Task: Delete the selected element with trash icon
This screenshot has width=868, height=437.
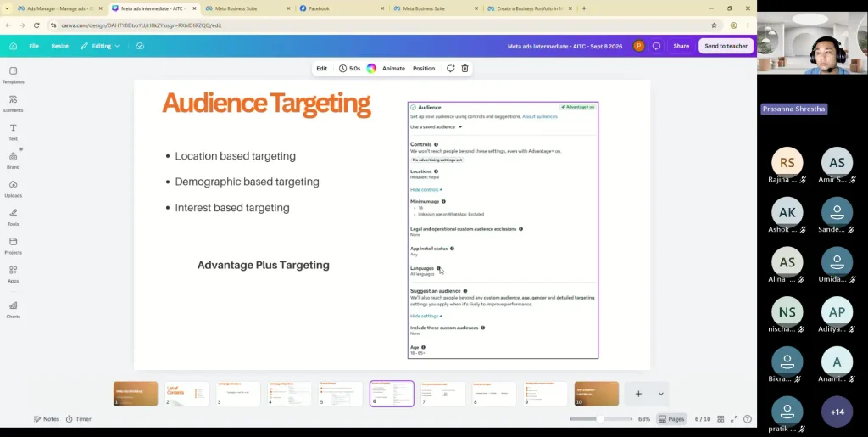Action: pyautogui.click(x=465, y=68)
